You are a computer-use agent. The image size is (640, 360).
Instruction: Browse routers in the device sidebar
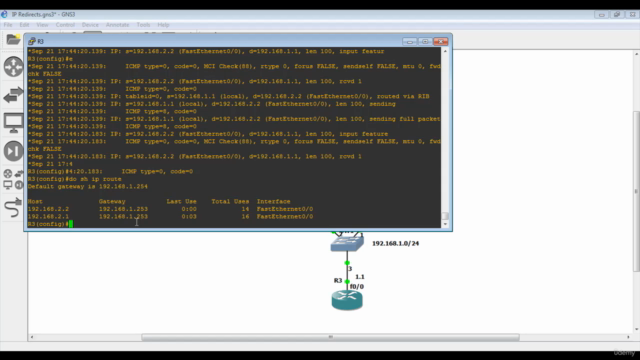(13, 67)
